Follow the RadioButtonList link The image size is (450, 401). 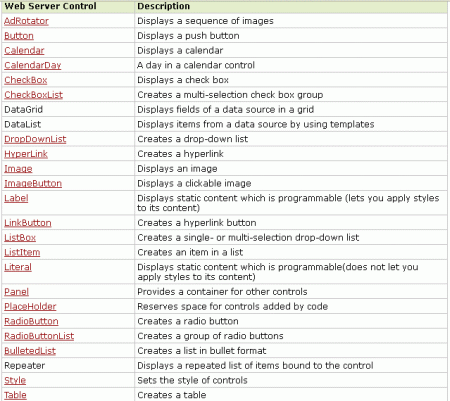pyautogui.click(x=39, y=336)
